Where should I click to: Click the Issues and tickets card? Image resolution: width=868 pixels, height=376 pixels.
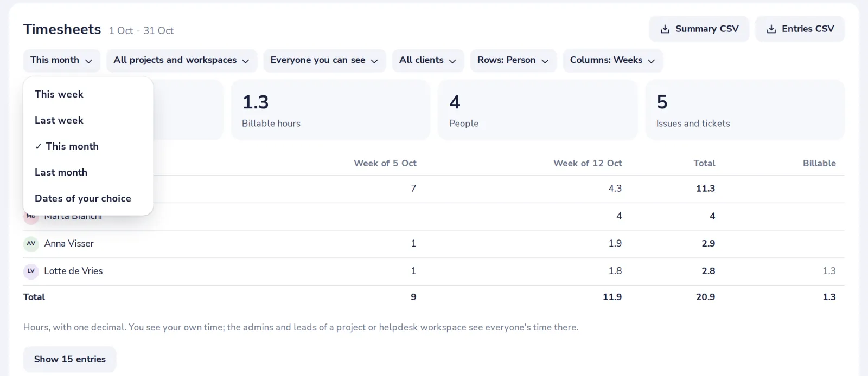tap(745, 110)
